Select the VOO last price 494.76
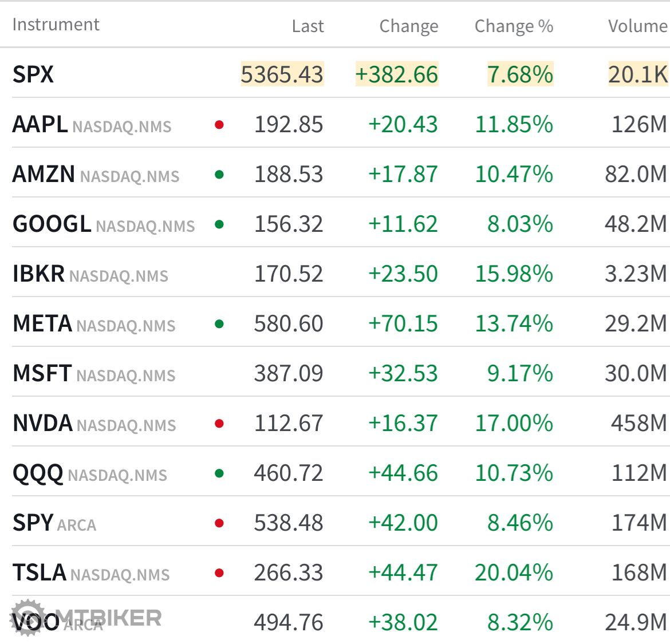Screen dimensions: 670x644 click(x=289, y=622)
